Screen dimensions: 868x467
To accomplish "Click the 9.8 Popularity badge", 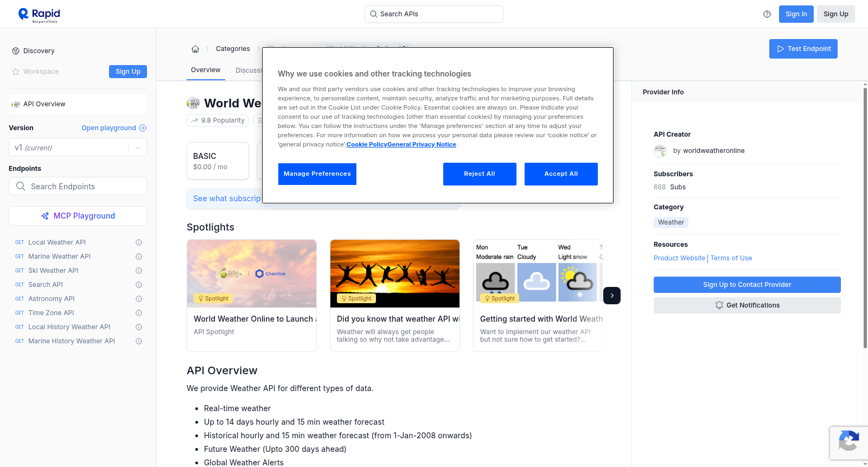I will click(x=218, y=120).
